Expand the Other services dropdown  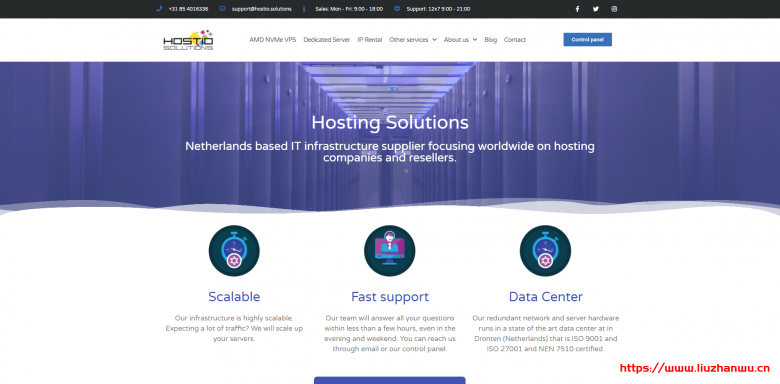(x=413, y=40)
